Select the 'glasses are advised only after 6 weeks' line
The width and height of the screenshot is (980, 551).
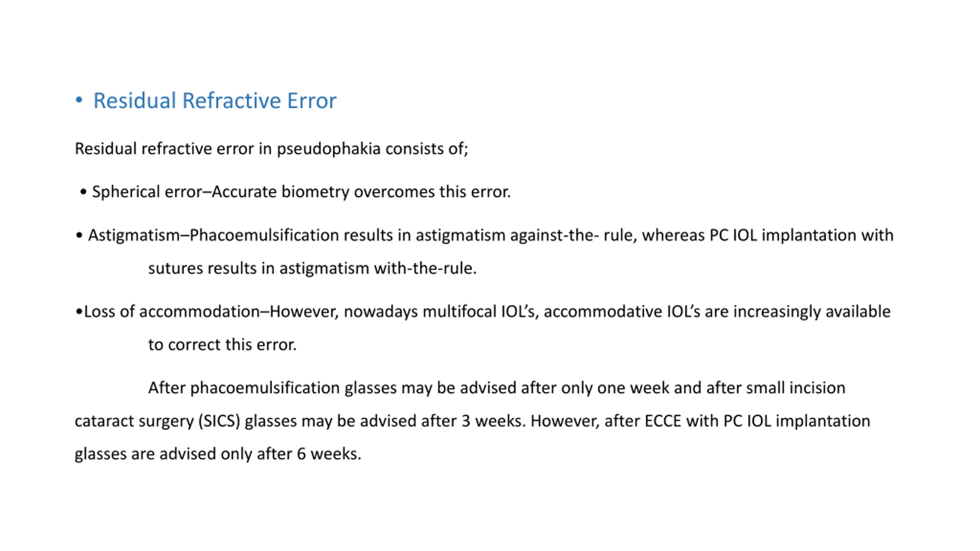pos(218,454)
